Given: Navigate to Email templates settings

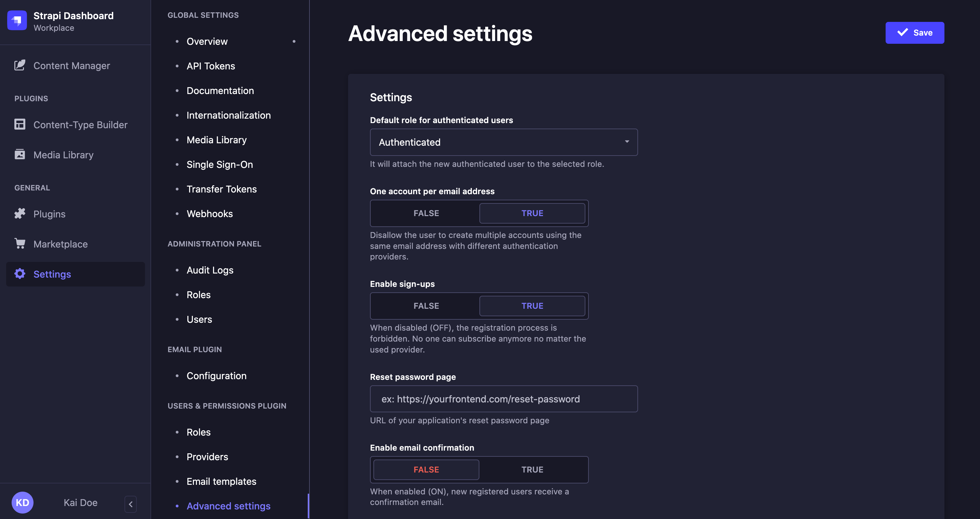Looking at the screenshot, I should coord(221,481).
